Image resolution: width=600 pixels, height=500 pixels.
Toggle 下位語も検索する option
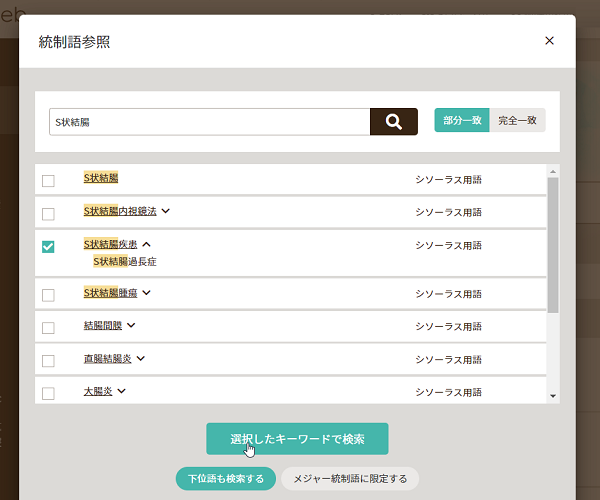(226, 479)
